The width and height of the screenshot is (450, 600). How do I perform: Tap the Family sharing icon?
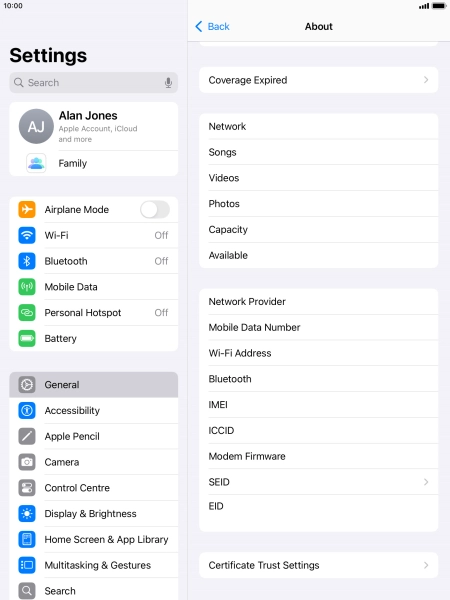(36, 163)
